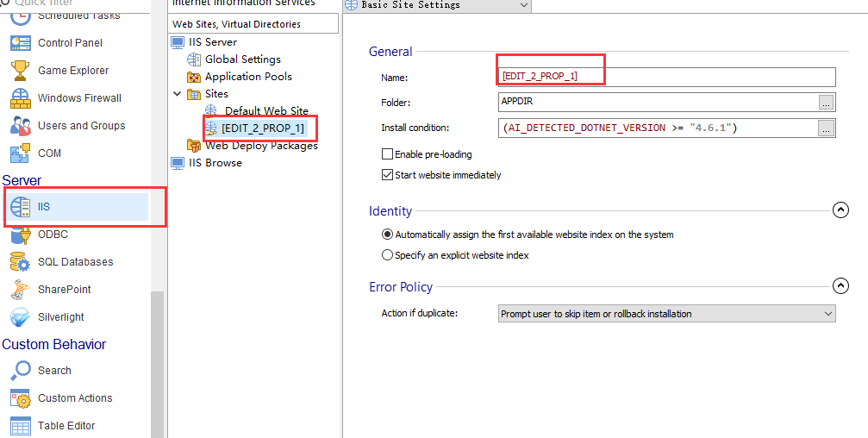
Task: Open the Basic Site Settings dropdown
Action: [524, 5]
